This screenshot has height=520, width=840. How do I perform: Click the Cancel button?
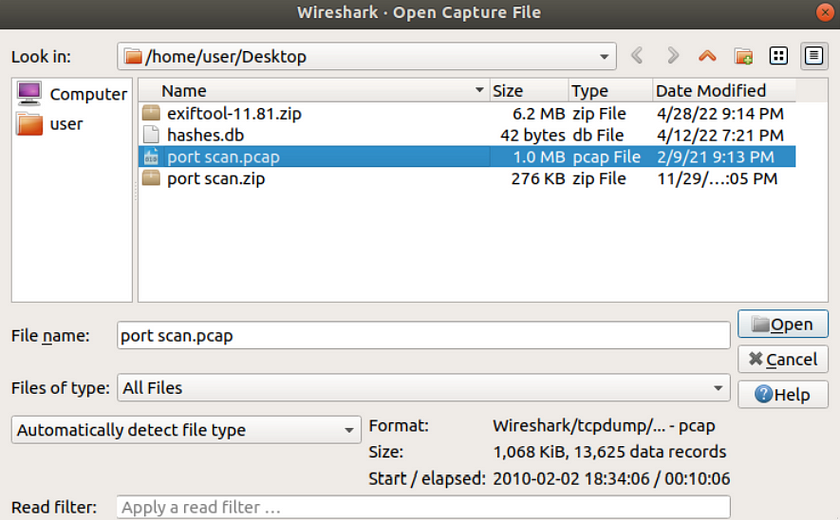pos(783,359)
